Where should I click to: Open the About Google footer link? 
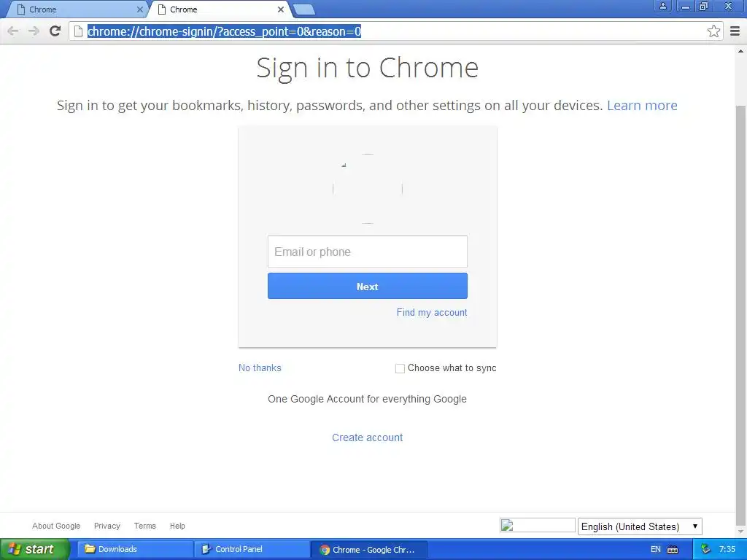tap(56, 526)
